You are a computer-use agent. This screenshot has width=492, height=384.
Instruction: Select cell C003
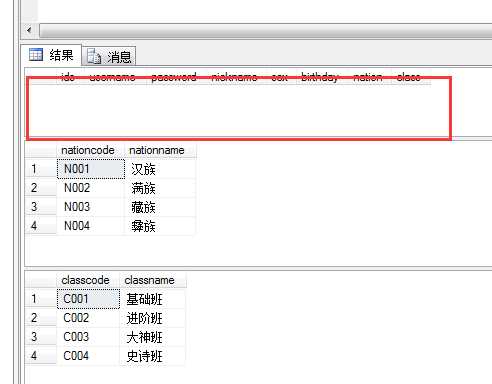(x=88, y=337)
